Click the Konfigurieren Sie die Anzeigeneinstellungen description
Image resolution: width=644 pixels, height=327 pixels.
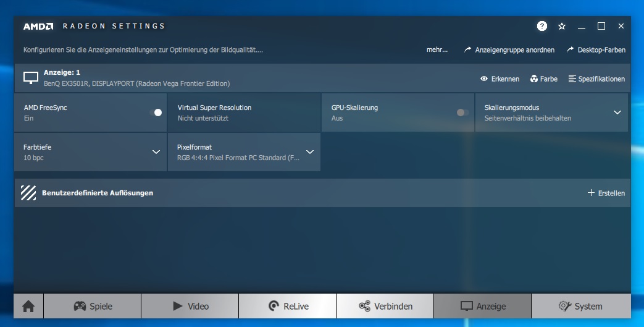coord(143,50)
